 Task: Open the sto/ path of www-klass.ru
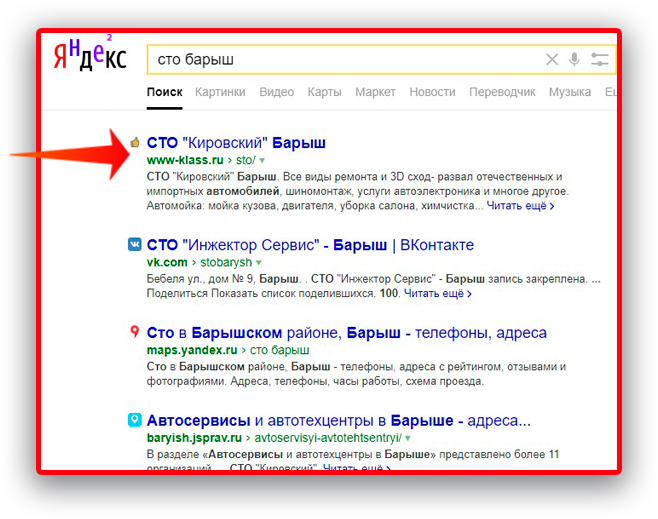click(245, 160)
